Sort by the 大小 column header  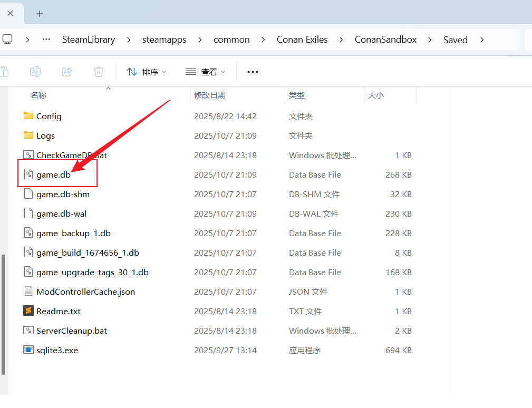coord(375,95)
